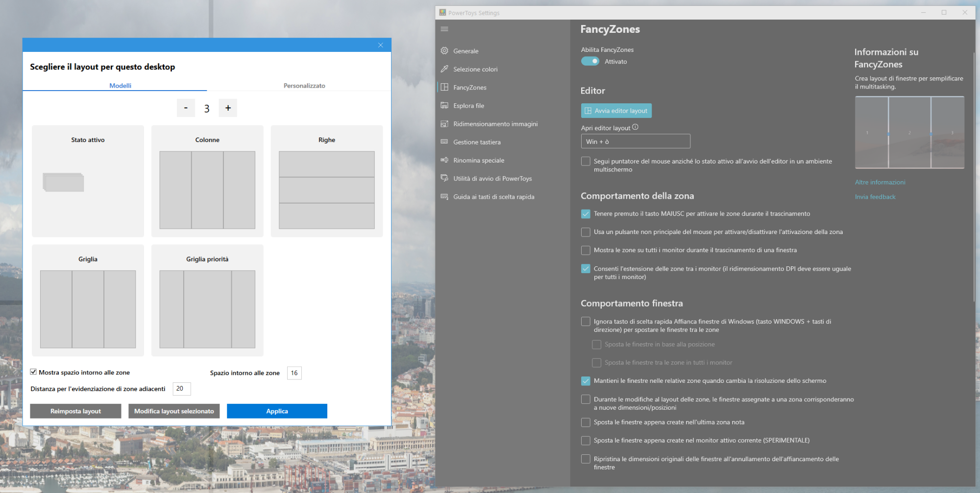
Task: Switch to the Modelli tab
Action: (x=120, y=86)
